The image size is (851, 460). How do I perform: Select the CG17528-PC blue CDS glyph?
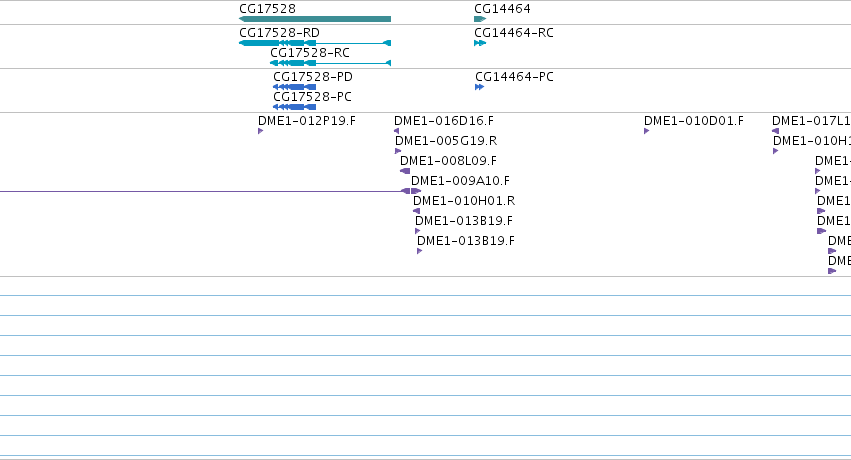pos(294,107)
